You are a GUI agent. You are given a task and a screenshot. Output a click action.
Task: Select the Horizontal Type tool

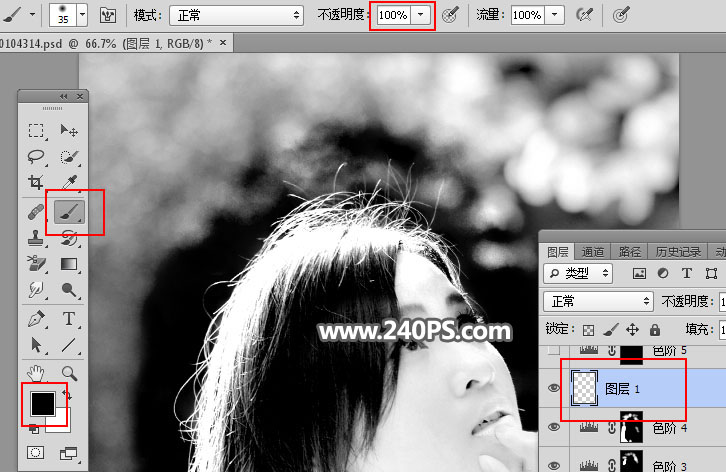69,319
